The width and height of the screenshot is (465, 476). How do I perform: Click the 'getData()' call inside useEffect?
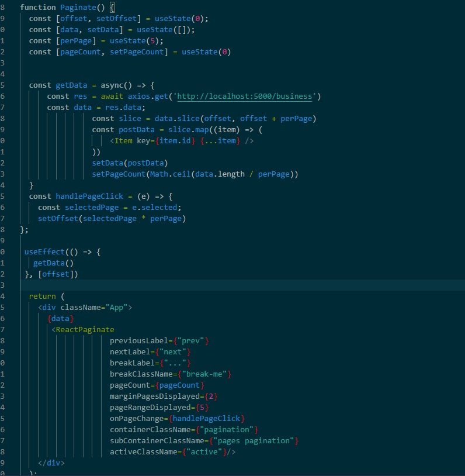point(53,263)
